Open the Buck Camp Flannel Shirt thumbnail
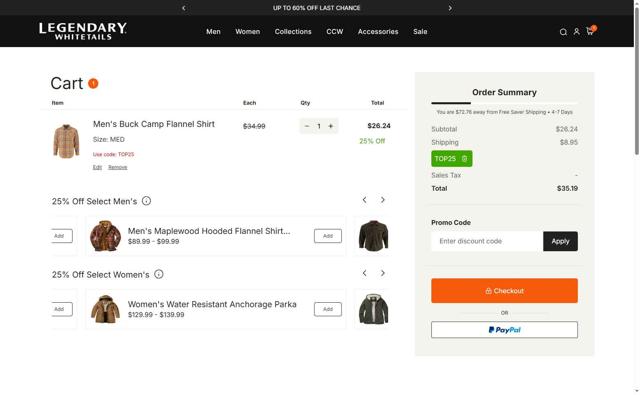Image resolution: width=640 pixels, height=395 pixels. pos(66,141)
